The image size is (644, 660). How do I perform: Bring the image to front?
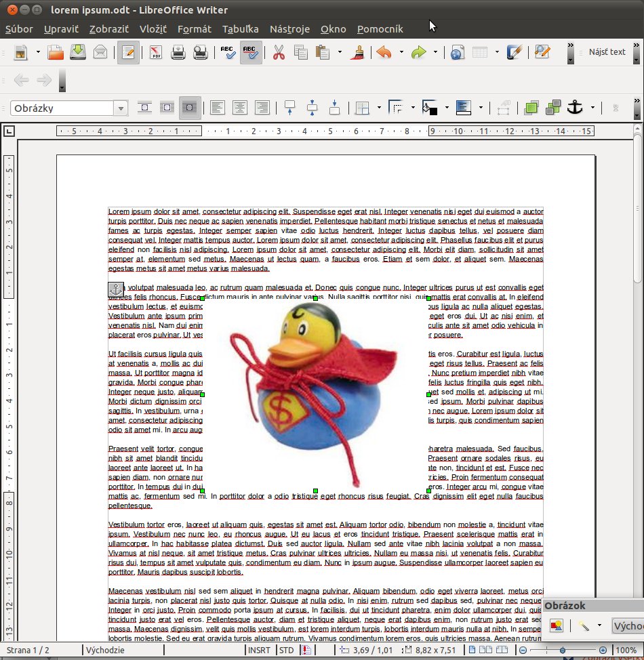coord(531,108)
